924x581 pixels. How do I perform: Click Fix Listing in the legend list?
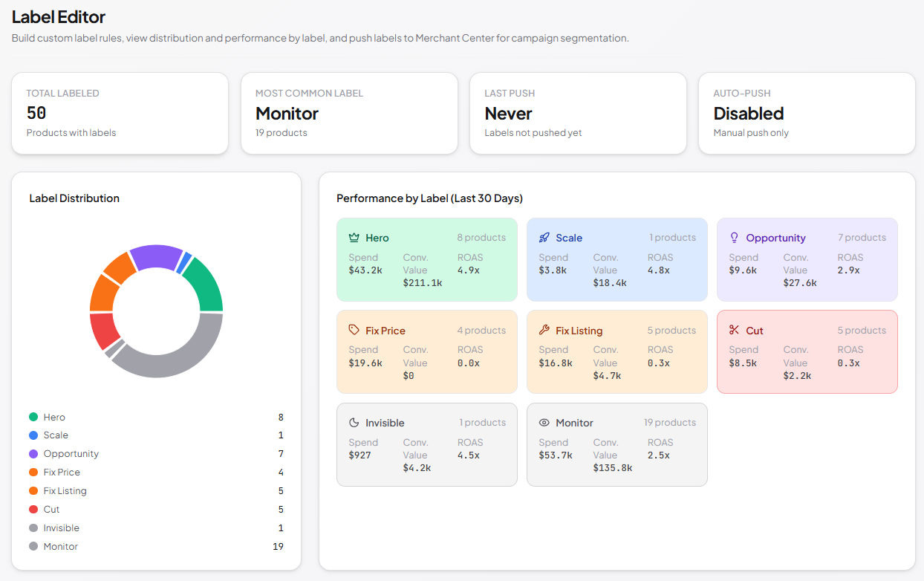[65, 491]
